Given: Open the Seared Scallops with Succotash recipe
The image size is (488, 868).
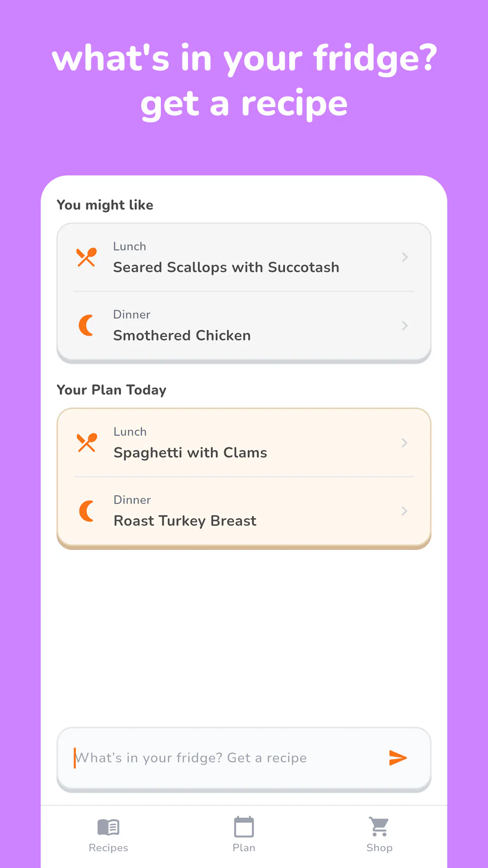Looking at the screenshot, I should [244, 257].
